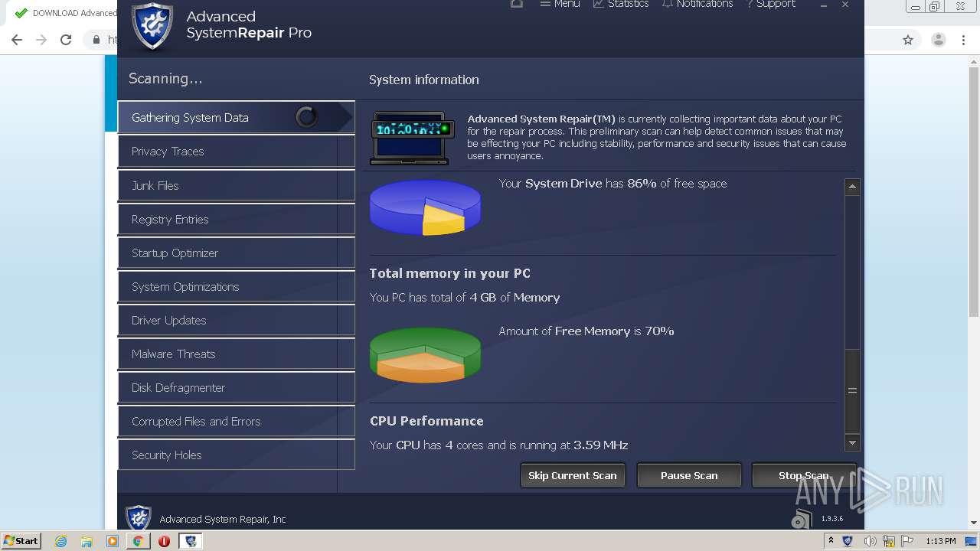Image resolution: width=980 pixels, height=551 pixels.
Task: Open the Menu in Advanced SystemRepair Pro
Action: coord(560,4)
